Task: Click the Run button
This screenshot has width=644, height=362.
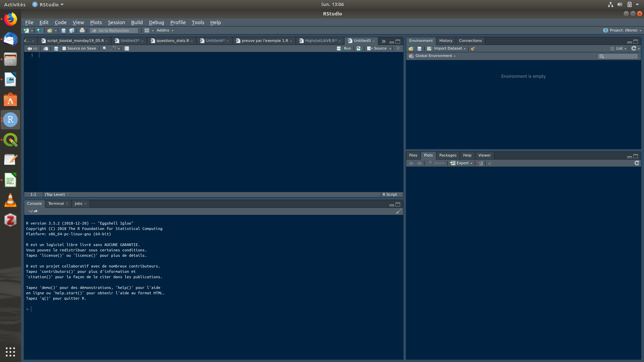Action: tap(344, 49)
